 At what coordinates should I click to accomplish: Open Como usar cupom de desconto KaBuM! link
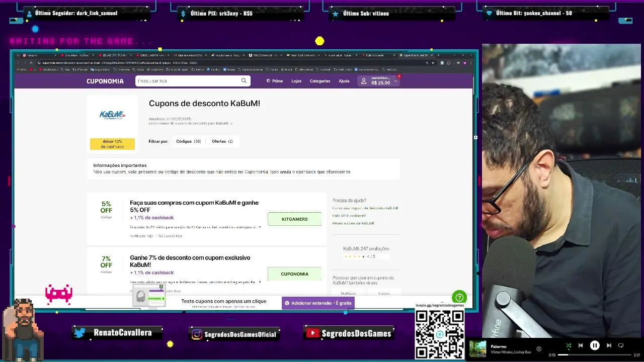(365, 208)
